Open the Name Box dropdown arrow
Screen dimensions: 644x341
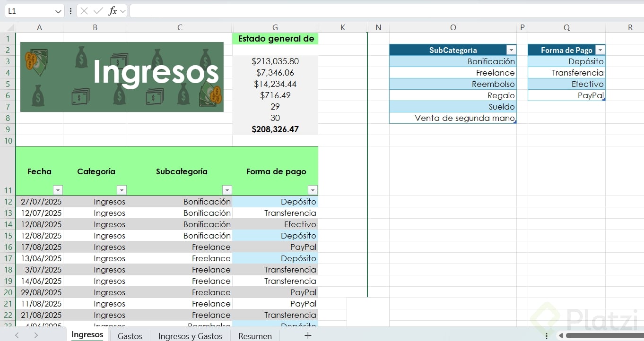58,11
